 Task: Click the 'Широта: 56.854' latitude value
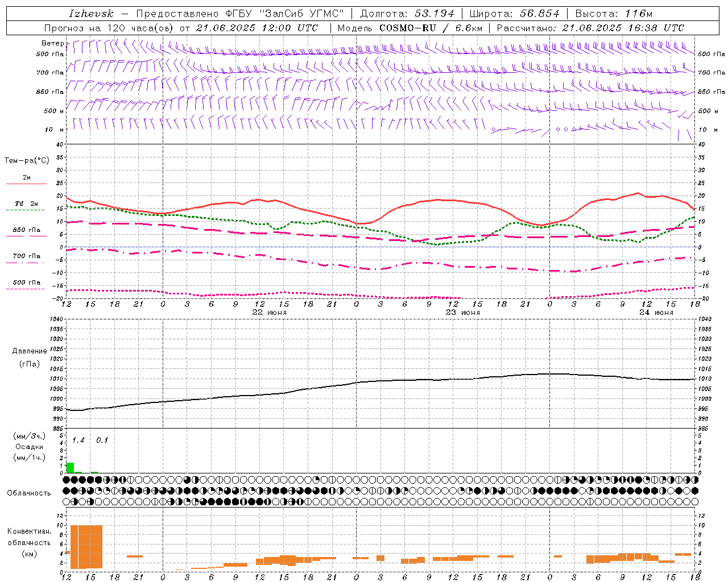click(515, 14)
